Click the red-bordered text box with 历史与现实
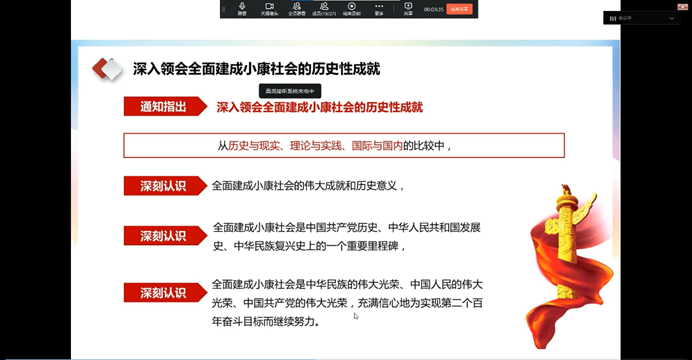The width and height of the screenshot is (692, 360). pyautogui.click(x=344, y=145)
